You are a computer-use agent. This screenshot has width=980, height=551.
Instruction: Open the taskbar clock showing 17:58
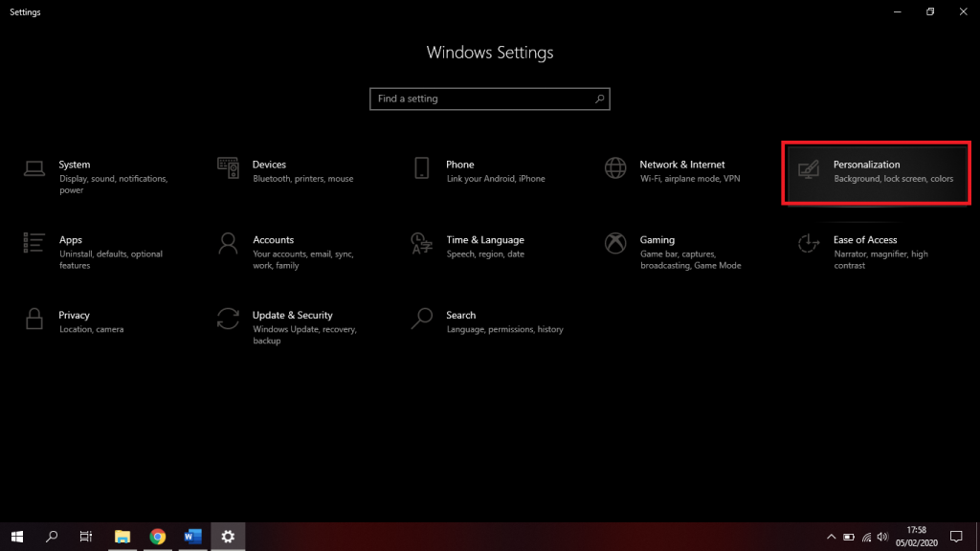click(916, 537)
